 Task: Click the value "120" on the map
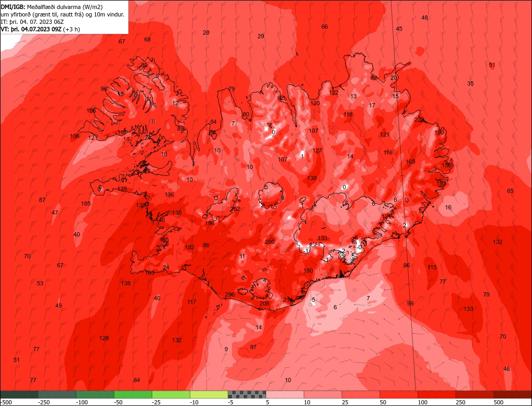click(315, 104)
